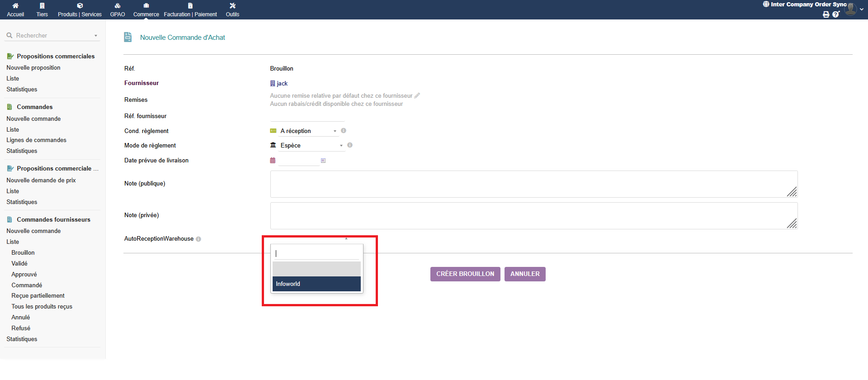Click the Outils tools icon
868x380 pixels.
coord(232,6)
